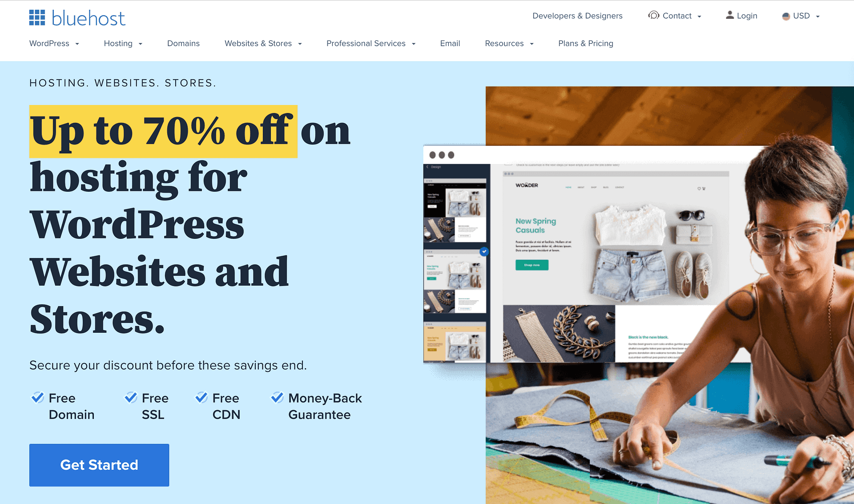Image resolution: width=854 pixels, height=504 pixels.
Task: Click the Domains navigation link
Action: click(x=183, y=43)
